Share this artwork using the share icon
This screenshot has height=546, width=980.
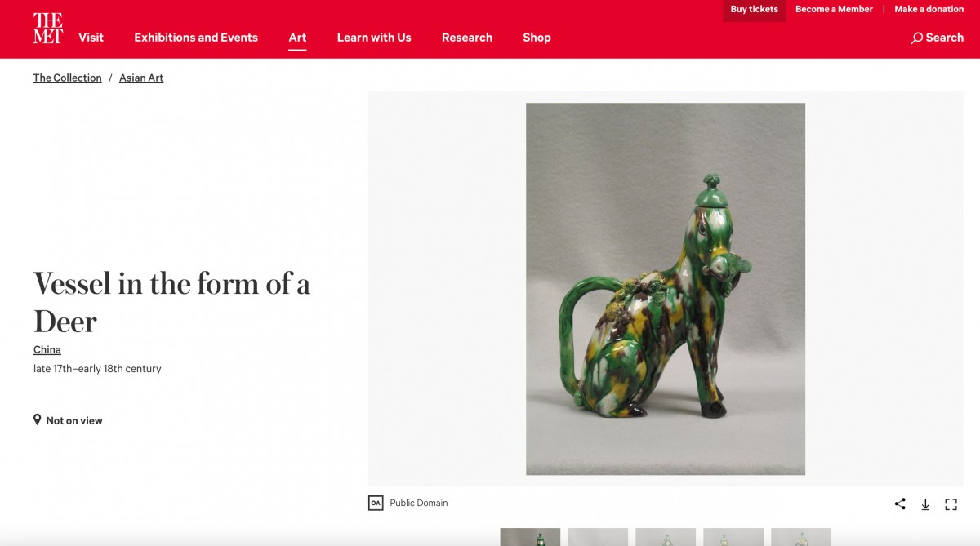[x=900, y=504]
